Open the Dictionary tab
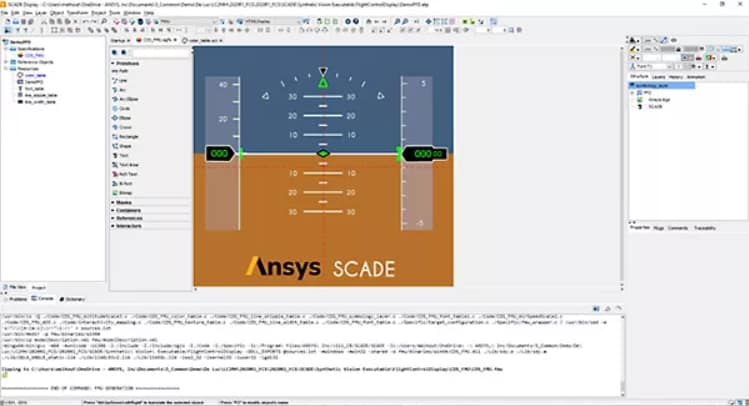Screen dimensions: 749x406 tap(72, 299)
